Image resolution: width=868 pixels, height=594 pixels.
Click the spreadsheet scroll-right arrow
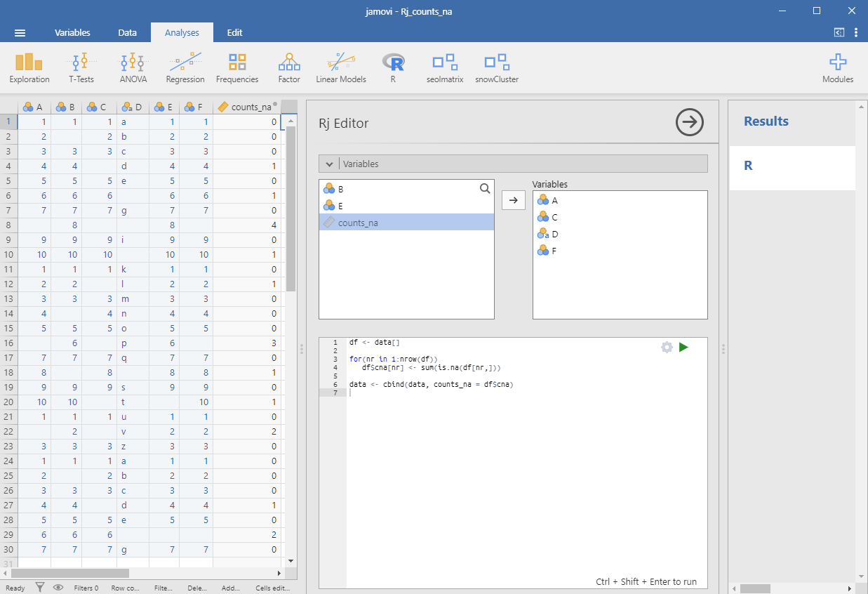(279, 573)
